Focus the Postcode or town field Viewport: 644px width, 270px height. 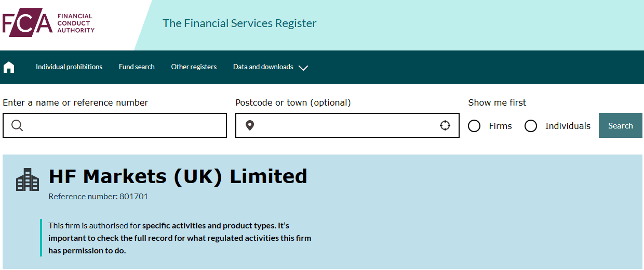[347, 125]
